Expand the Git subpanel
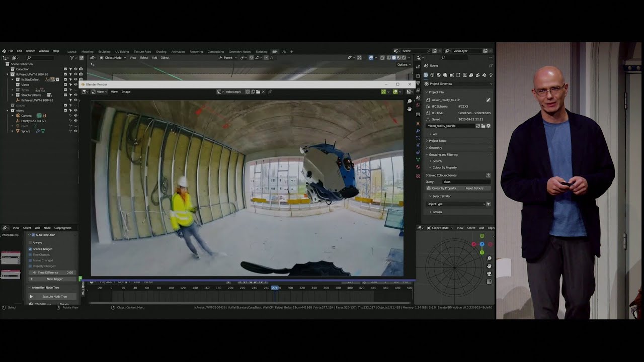The height and width of the screenshot is (362, 644). 434,134
